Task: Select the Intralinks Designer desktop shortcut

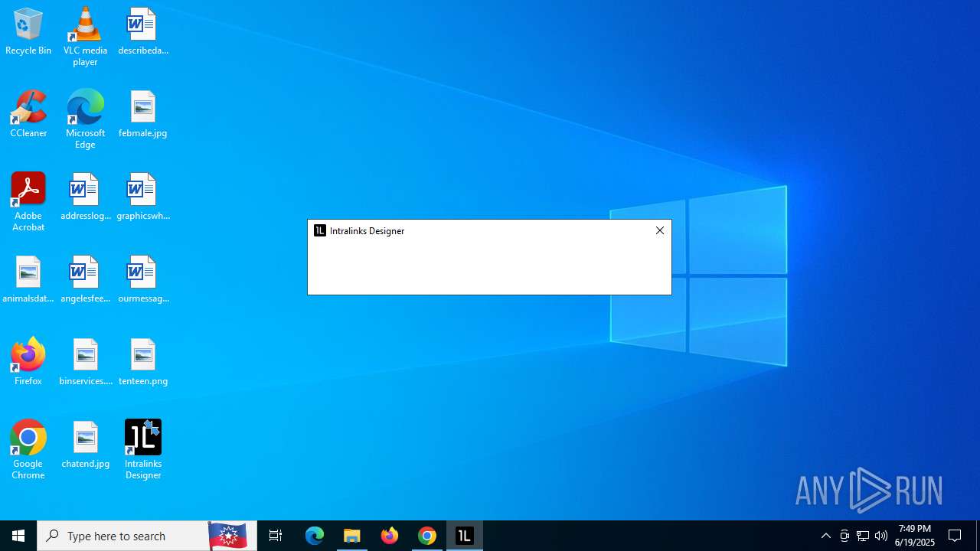Action: 143,450
